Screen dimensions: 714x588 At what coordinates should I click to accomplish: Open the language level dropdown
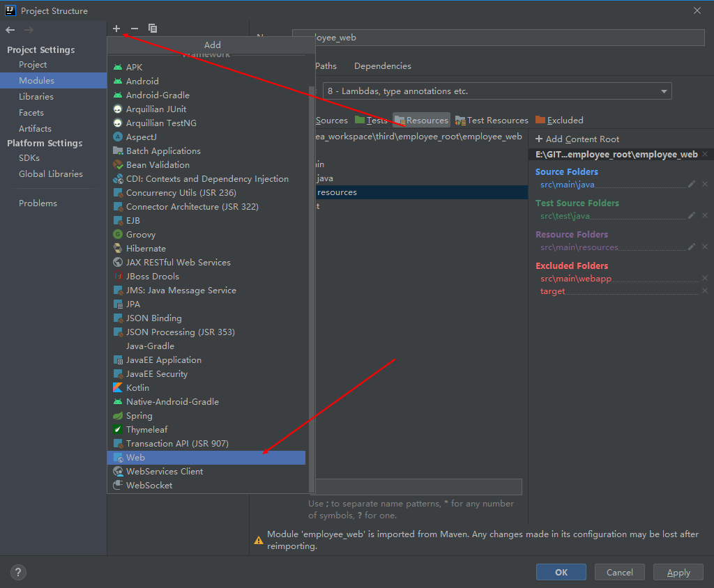coord(496,91)
